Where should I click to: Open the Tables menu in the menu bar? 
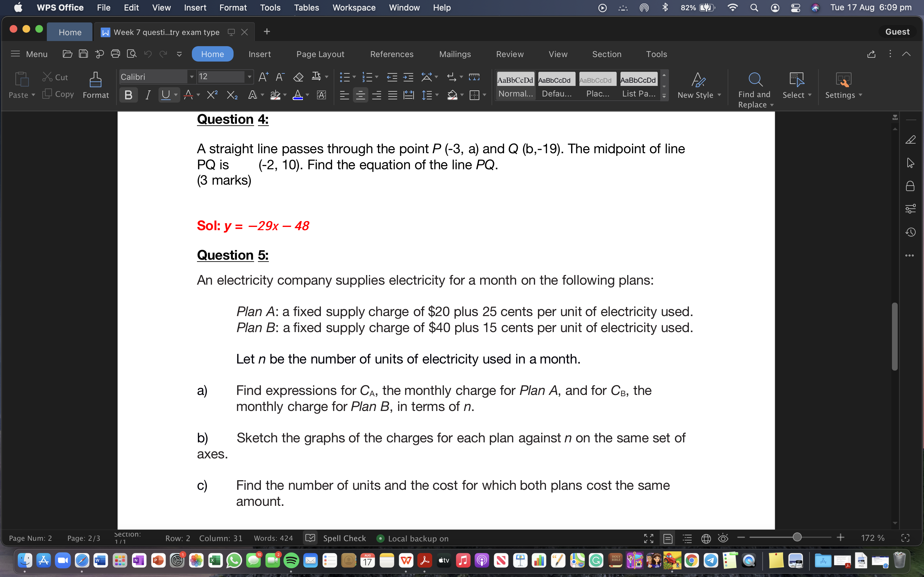306,7
